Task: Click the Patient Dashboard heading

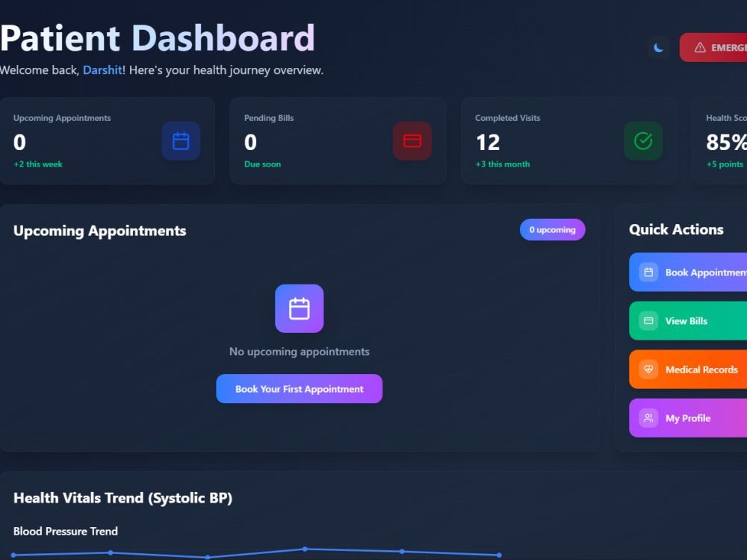Action: [157, 38]
